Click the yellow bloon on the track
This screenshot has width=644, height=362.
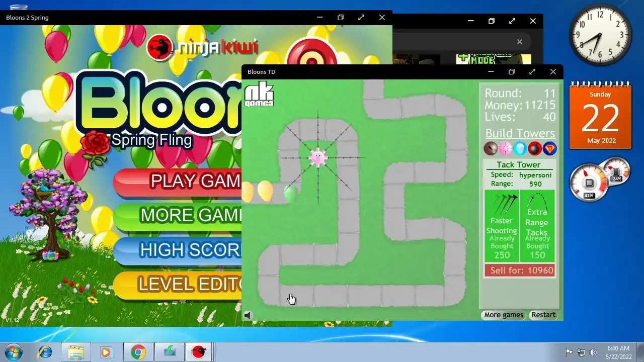pyautogui.click(x=265, y=191)
